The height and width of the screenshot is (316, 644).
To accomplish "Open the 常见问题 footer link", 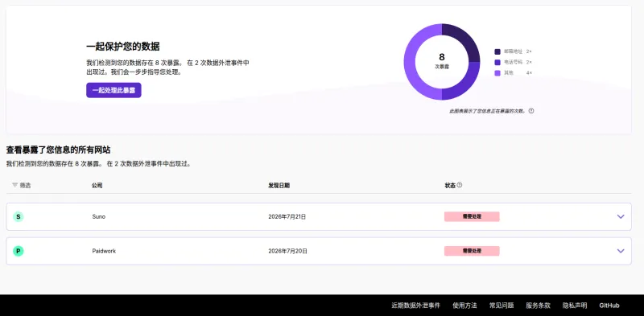I will click(502, 306).
